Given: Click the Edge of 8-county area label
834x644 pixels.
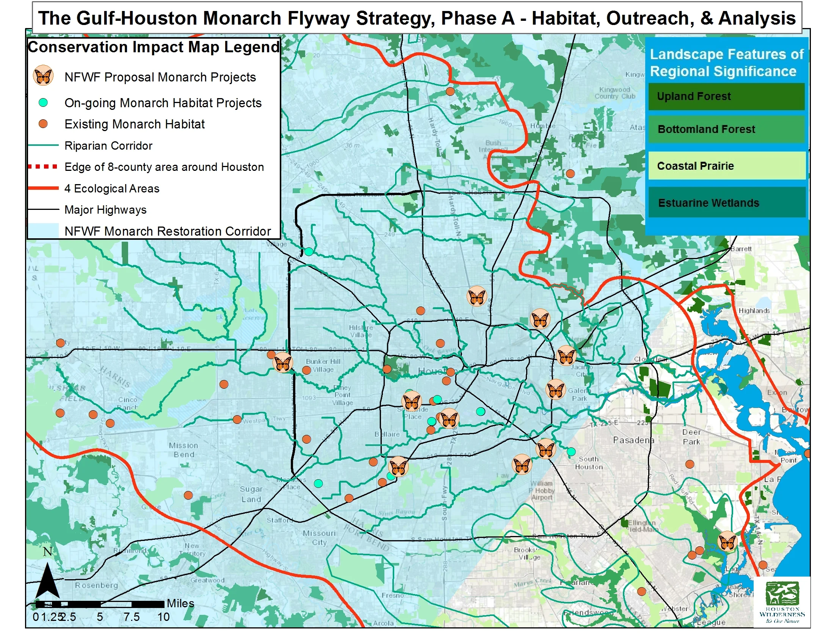Looking at the screenshot, I should click(x=164, y=167).
